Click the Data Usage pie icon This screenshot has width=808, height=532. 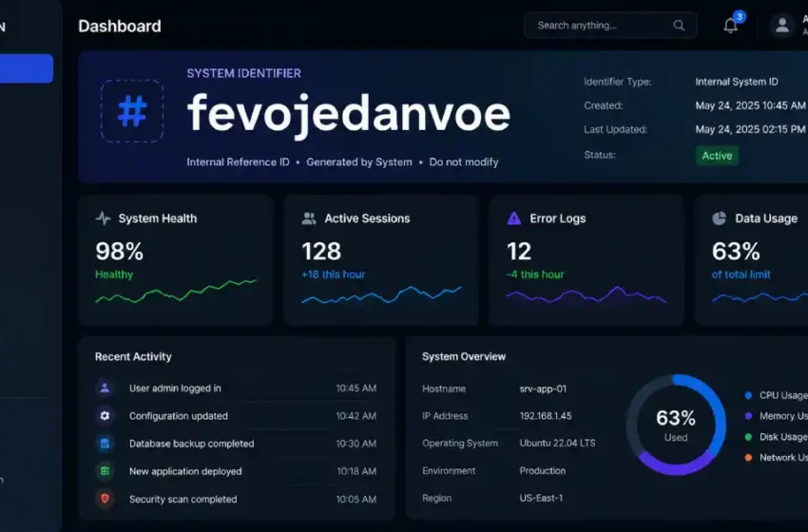point(719,218)
